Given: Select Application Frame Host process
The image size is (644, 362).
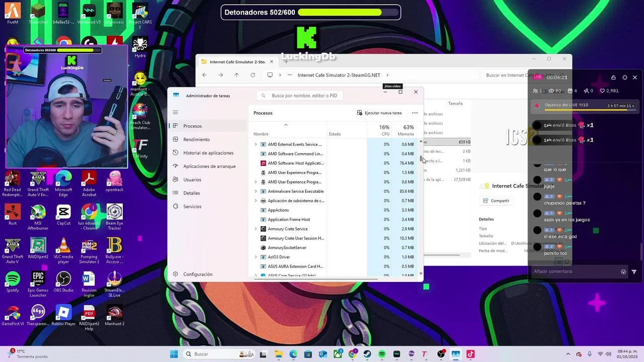Looking at the screenshot, I should 333,219.
